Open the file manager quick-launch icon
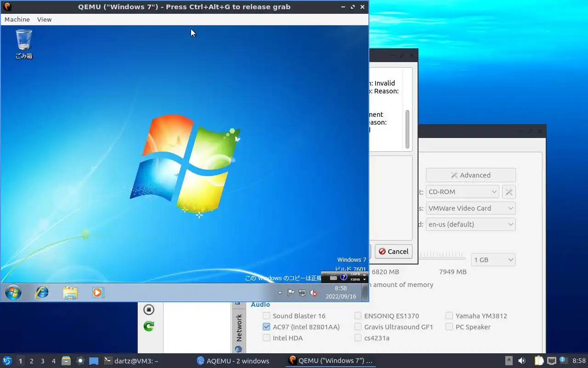Image resolution: width=588 pixels, height=368 pixels. point(66,361)
